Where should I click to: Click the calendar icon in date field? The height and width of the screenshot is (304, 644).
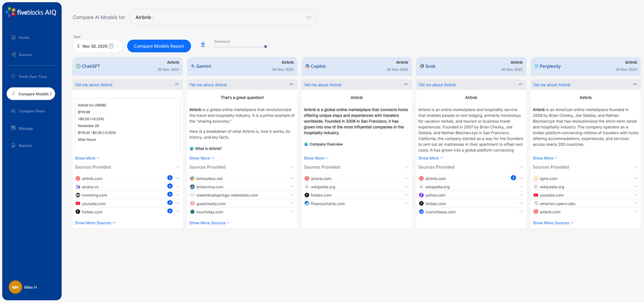pos(111,46)
